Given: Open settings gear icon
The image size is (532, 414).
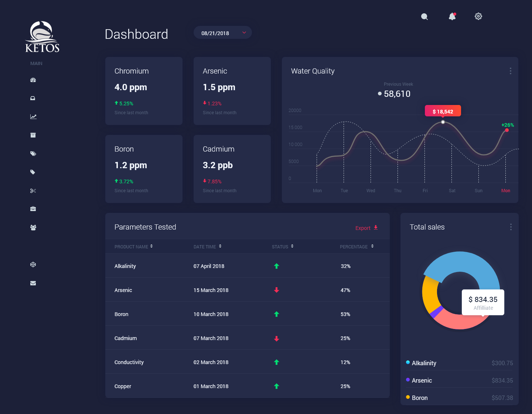Looking at the screenshot, I should click(x=478, y=16).
